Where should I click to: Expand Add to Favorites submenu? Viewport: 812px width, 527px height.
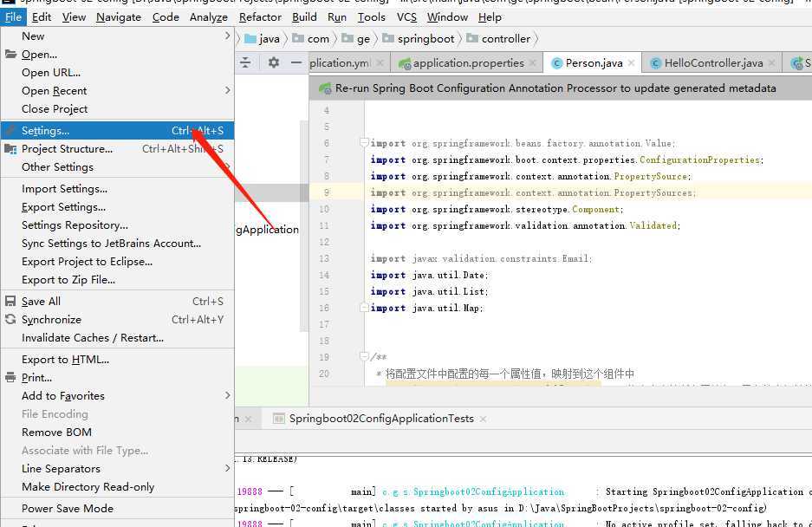pyautogui.click(x=118, y=395)
